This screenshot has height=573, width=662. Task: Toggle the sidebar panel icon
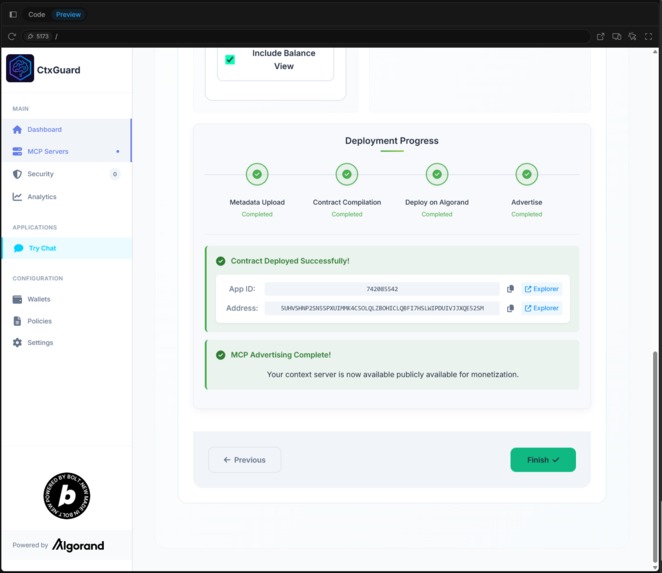13,14
